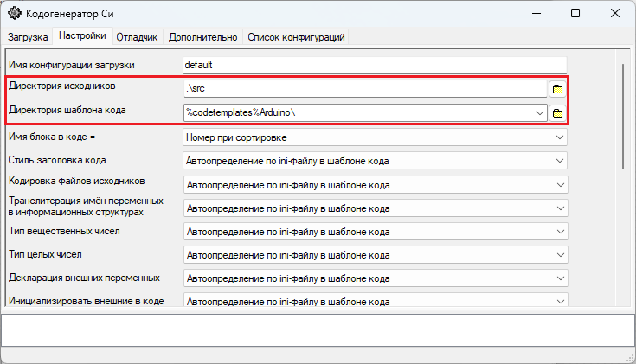Click the gear app icon in title bar
Image resolution: width=636 pixels, height=364 pixels.
pyautogui.click(x=15, y=14)
